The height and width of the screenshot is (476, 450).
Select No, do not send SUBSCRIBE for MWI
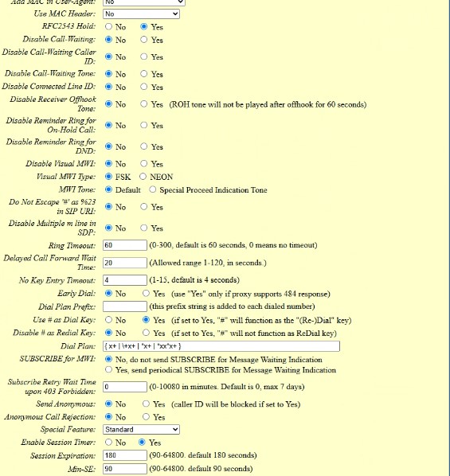[x=108, y=359]
